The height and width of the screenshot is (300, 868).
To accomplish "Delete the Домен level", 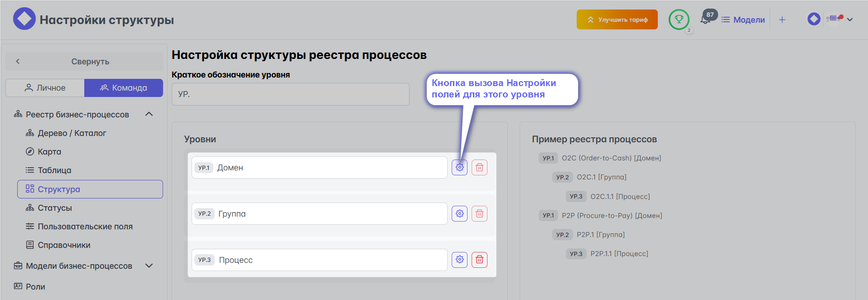I will [x=479, y=167].
